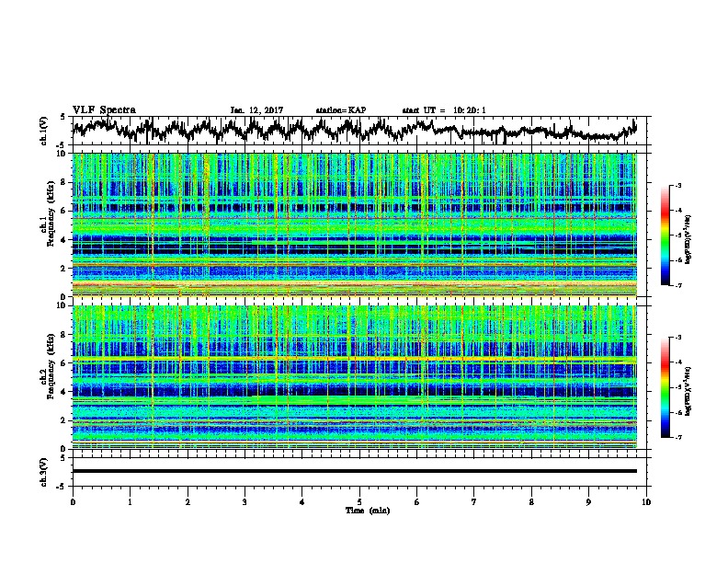Click time axis tick label '5'
728x563 pixels.
pyautogui.click(x=359, y=502)
